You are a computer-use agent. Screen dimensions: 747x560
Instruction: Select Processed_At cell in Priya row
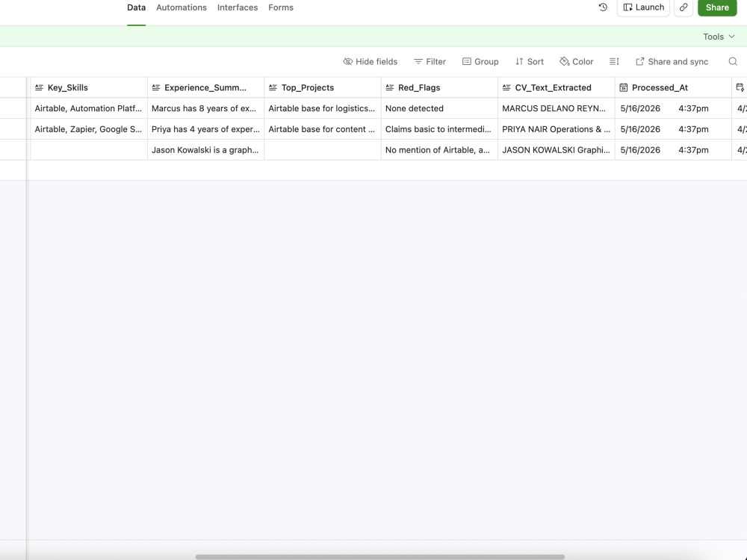tap(673, 129)
